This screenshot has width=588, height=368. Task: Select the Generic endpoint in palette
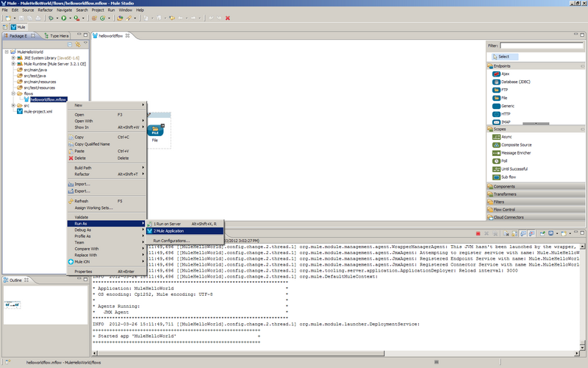tap(503, 106)
